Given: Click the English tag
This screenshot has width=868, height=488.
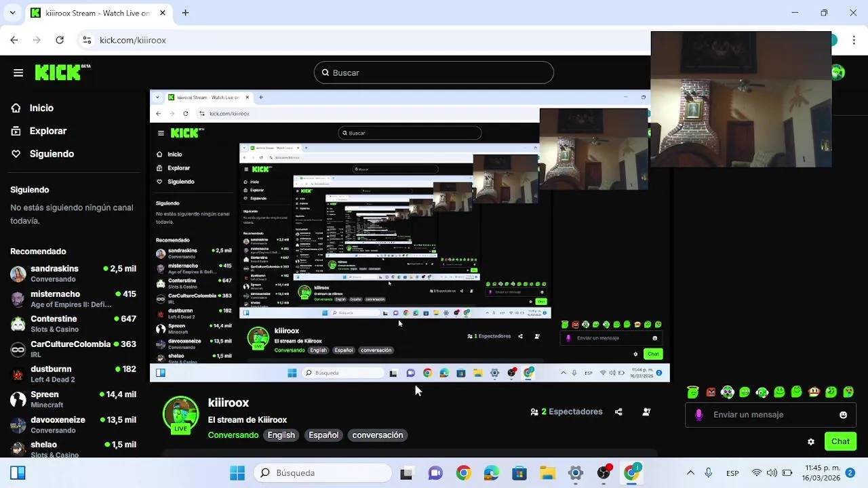Looking at the screenshot, I should point(281,435).
